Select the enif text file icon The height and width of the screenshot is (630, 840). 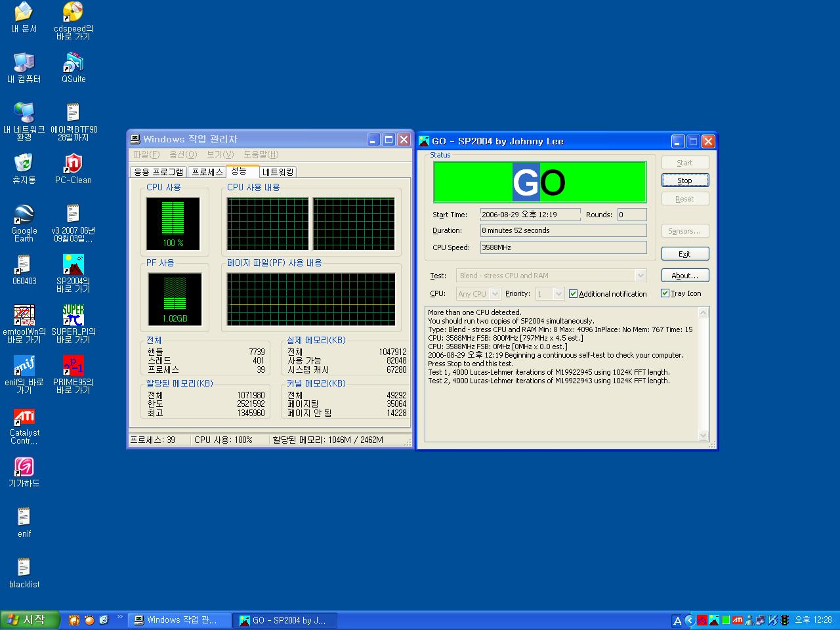(24, 523)
